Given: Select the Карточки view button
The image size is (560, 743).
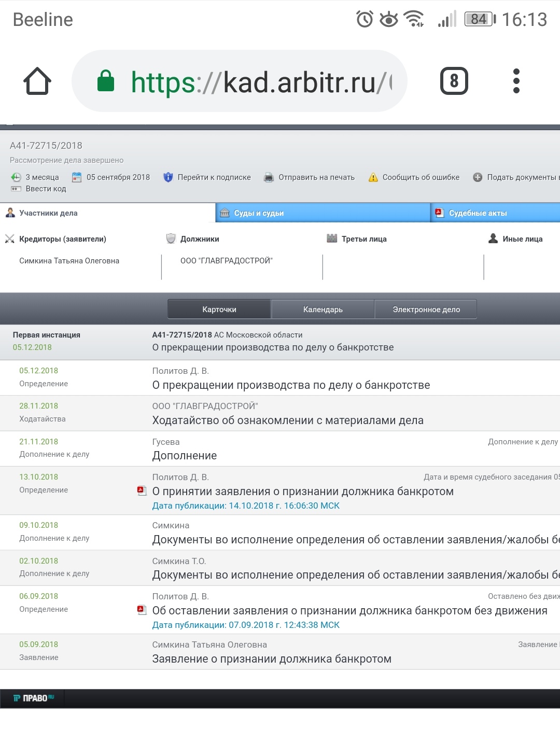Looking at the screenshot, I should [219, 310].
